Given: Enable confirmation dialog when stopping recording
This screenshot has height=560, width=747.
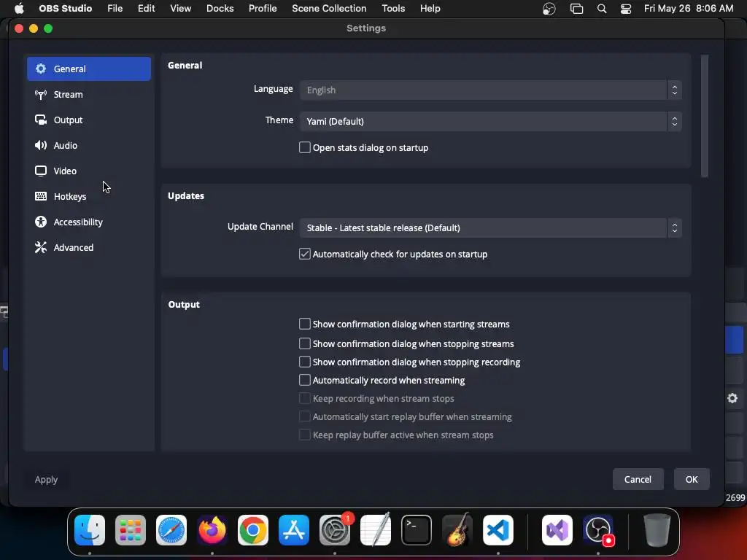Looking at the screenshot, I should (304, 362).
